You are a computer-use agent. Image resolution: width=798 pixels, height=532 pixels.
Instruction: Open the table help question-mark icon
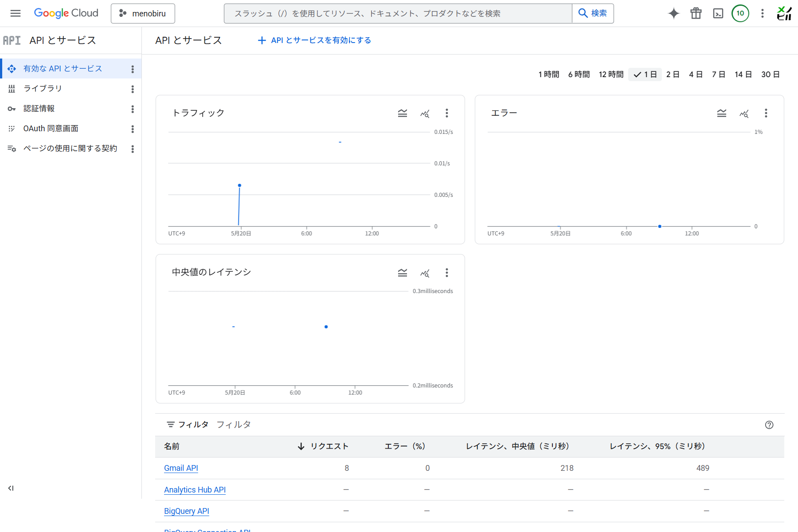[x=769, y=425]
